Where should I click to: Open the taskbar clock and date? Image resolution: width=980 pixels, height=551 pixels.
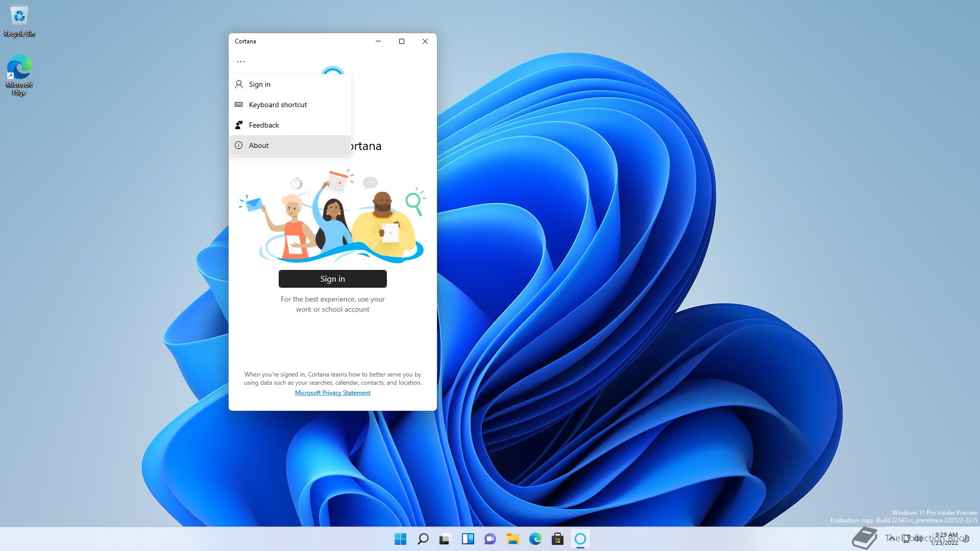(x=945, y=539)
